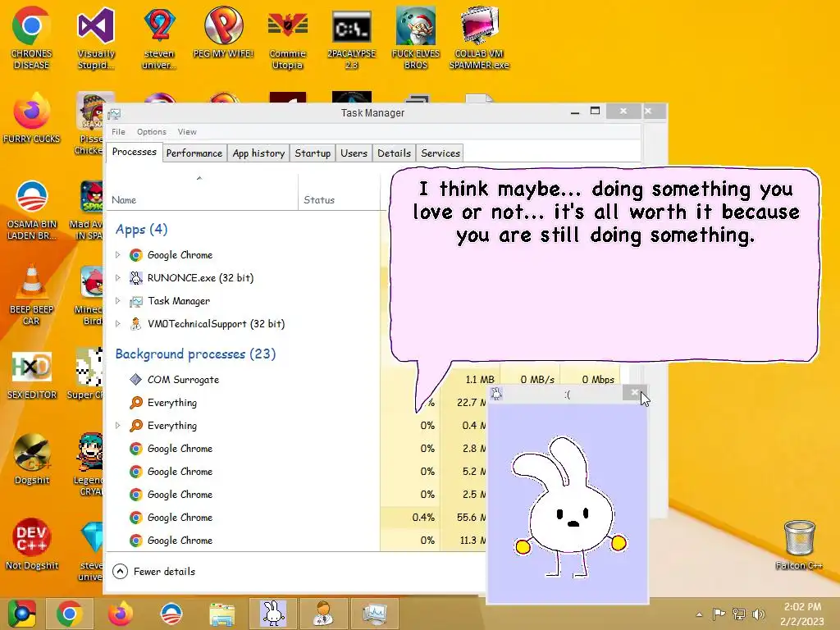Maximize the Task Manager window
Viewport: 840px width, 630px height.
tap(595, 112)
